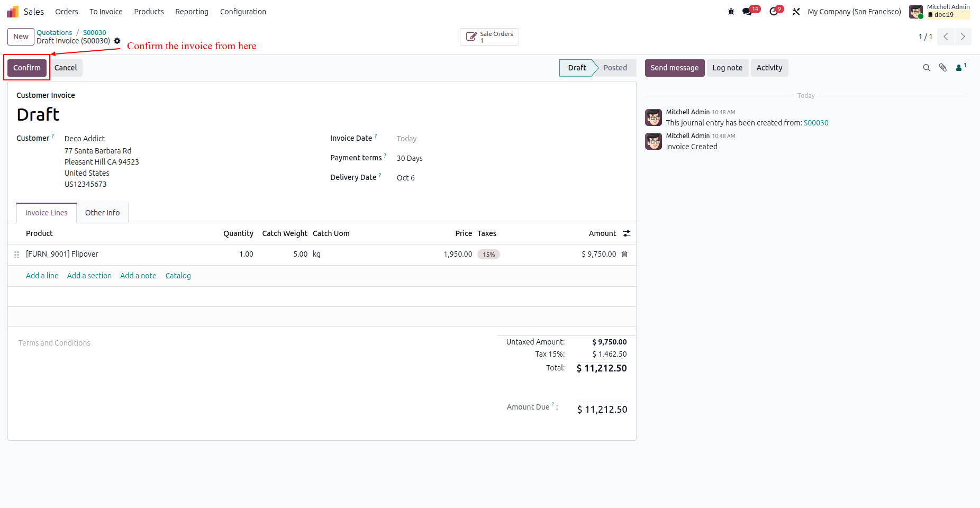Go to previous record arrow

[946, 37]
